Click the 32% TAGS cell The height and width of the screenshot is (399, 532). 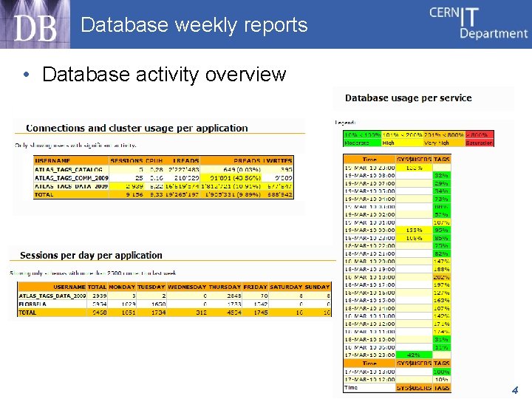(442, 176)
